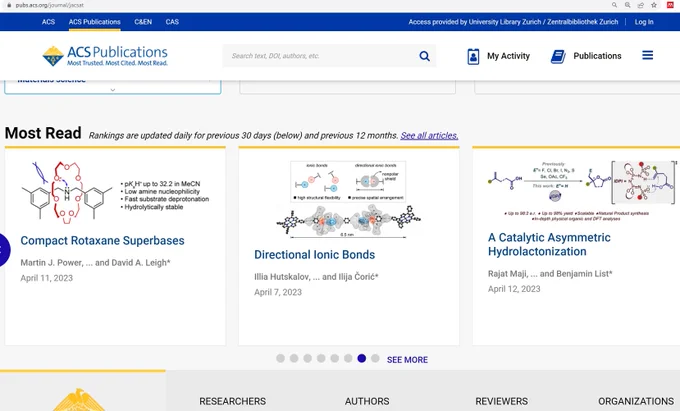This screenshot has height=411, width=680.
Task: Open Compact Rotaxane Superbases article title
Action: tap(102, 241)
